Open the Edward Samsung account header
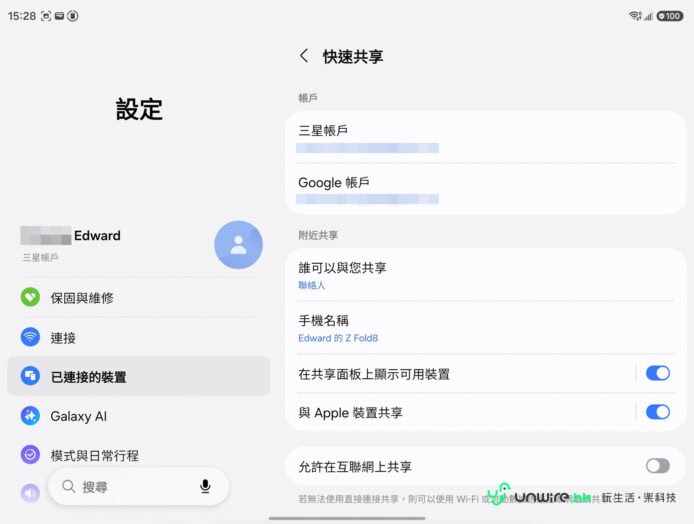 (139, 245)
